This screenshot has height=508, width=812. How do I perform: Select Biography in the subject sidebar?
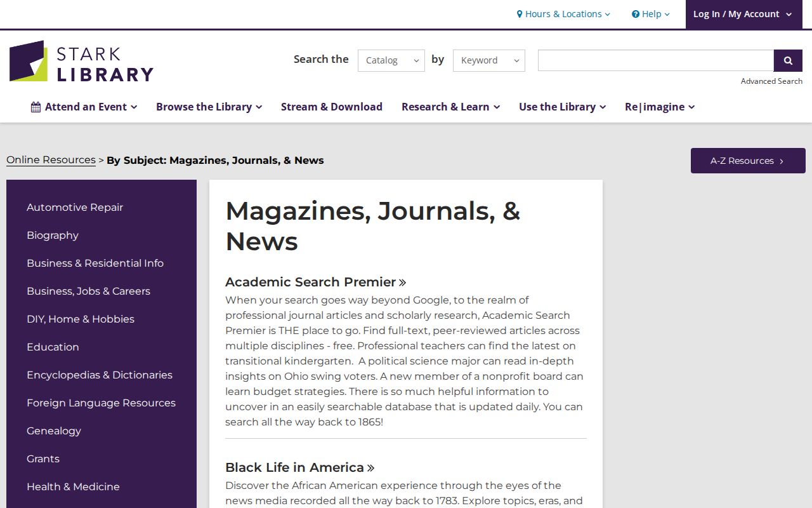pyautogui.click(x=53, y=235)
